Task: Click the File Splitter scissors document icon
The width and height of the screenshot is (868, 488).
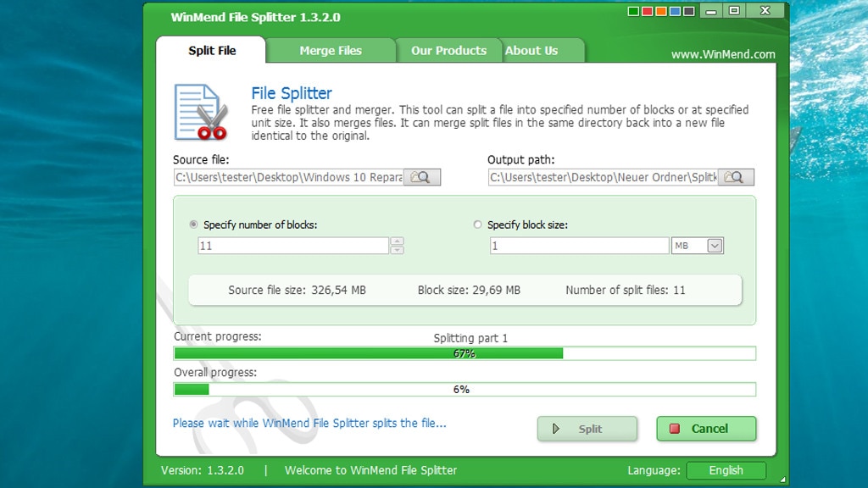Action: tap(200, 112)
